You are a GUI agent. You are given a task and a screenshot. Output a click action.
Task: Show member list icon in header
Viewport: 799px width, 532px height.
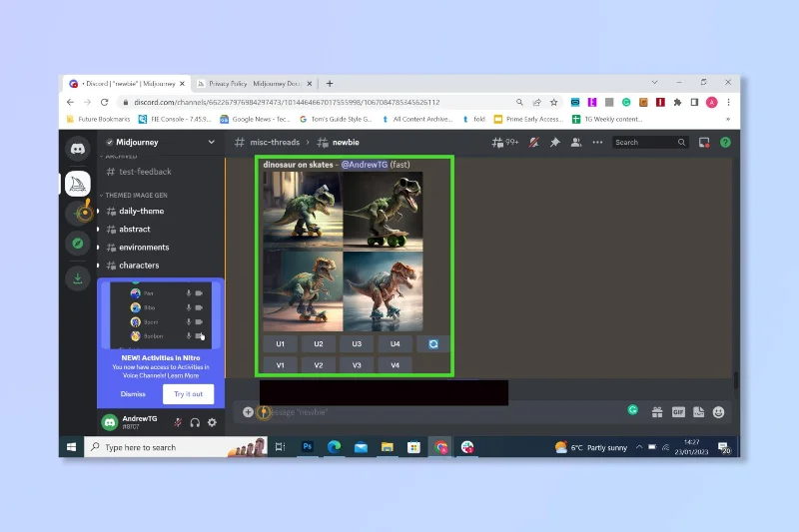pos(576,143)
